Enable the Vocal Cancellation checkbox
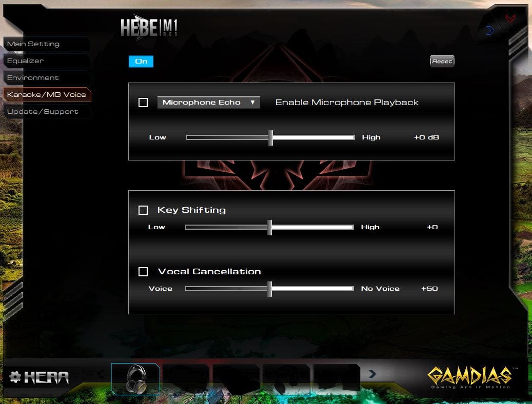The image size is (532, 404). [x=143, y=272]
